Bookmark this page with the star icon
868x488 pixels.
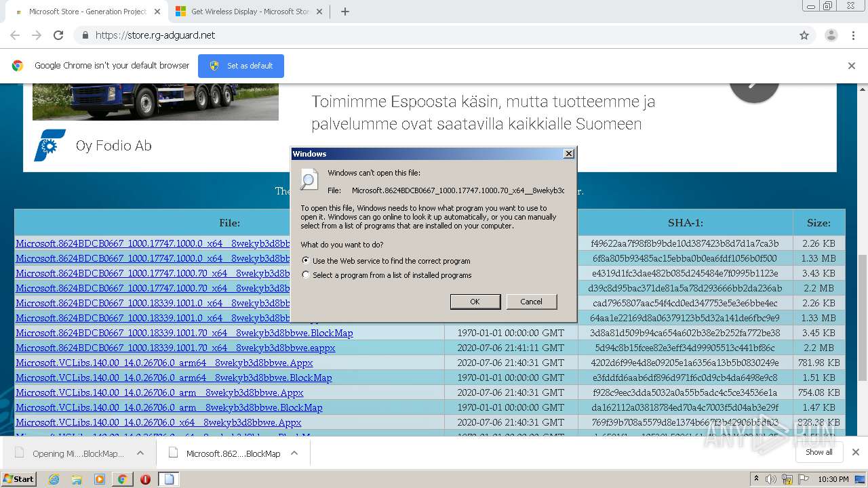[804, 35]
